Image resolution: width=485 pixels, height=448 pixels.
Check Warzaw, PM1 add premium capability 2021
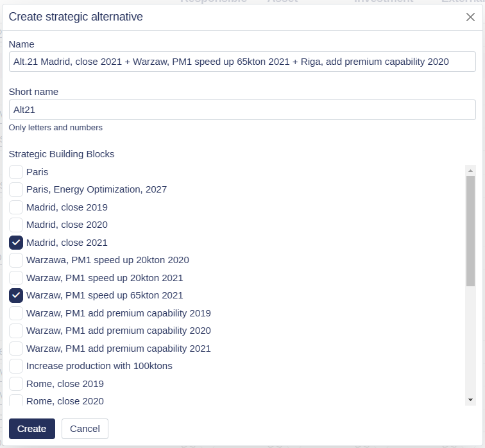[x=16, y=349]
